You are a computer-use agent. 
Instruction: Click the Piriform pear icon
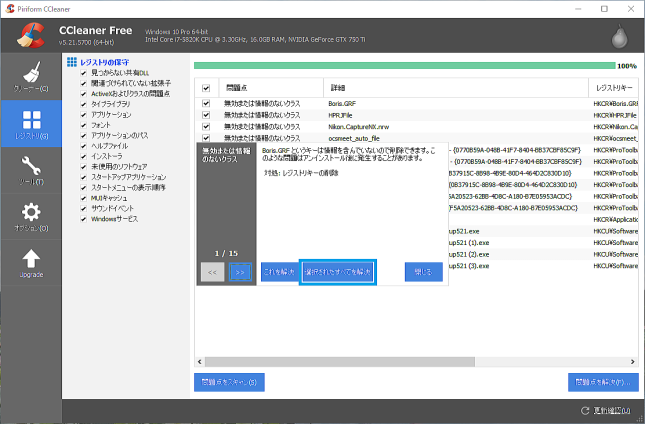point(619,38)
